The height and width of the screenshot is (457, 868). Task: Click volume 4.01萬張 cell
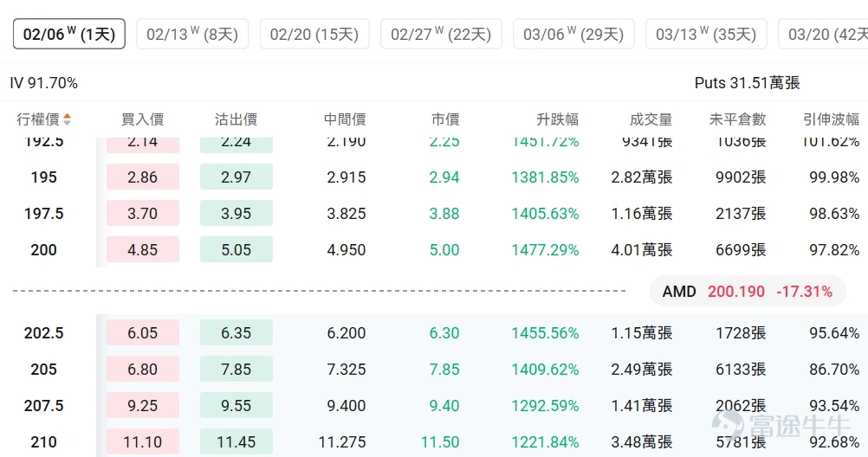pos(642,249)
